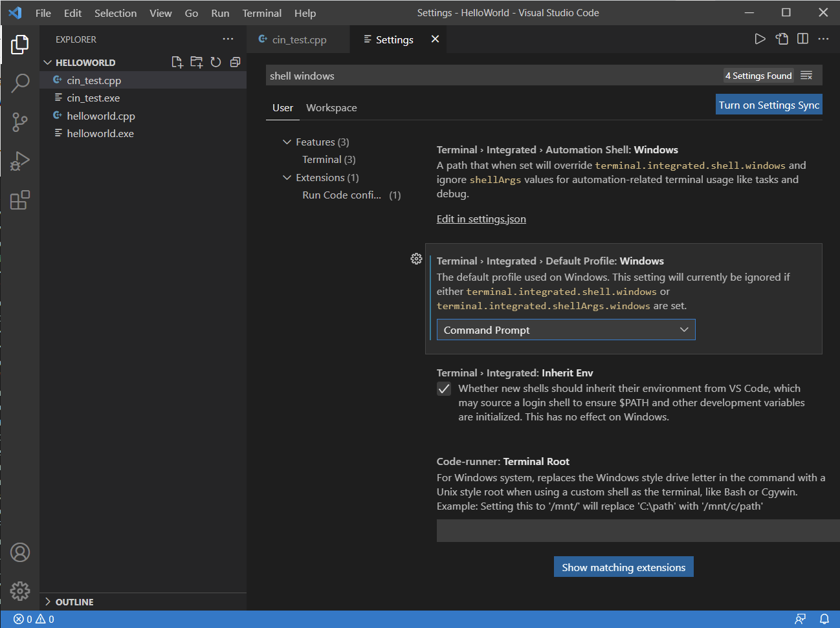Open the Help menu
The height and width of the screenshot is (628, 840).
tap(305, 13)
